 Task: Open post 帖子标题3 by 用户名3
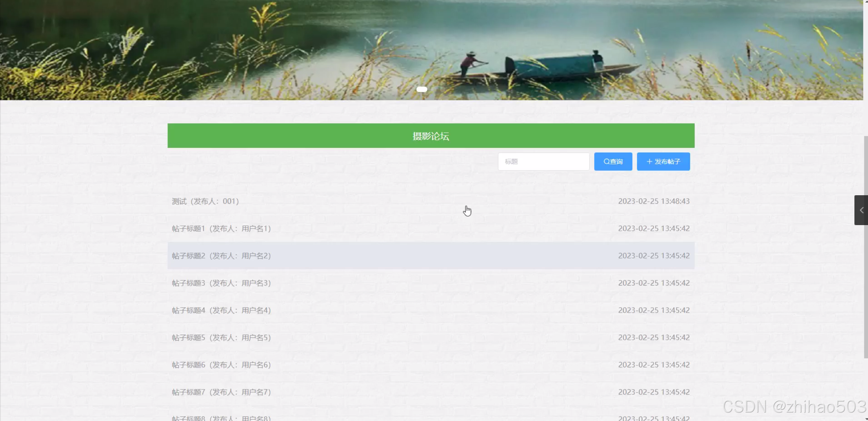221,283
